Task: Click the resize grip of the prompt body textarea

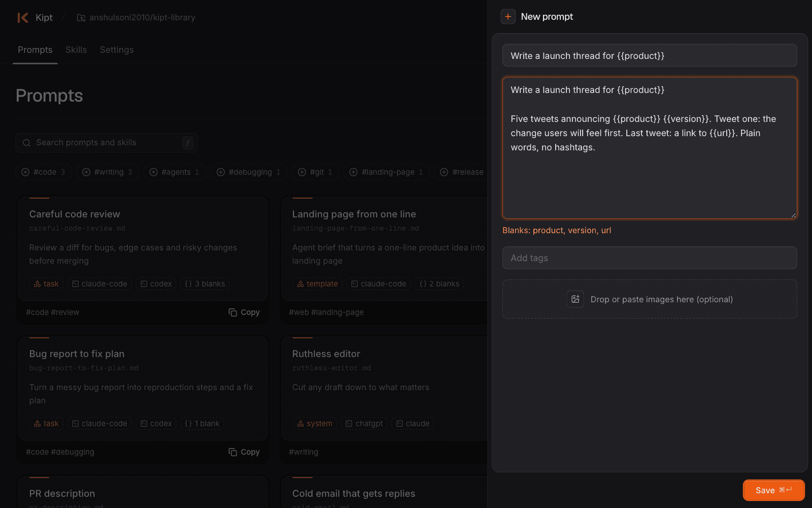Action: (793, 215)
